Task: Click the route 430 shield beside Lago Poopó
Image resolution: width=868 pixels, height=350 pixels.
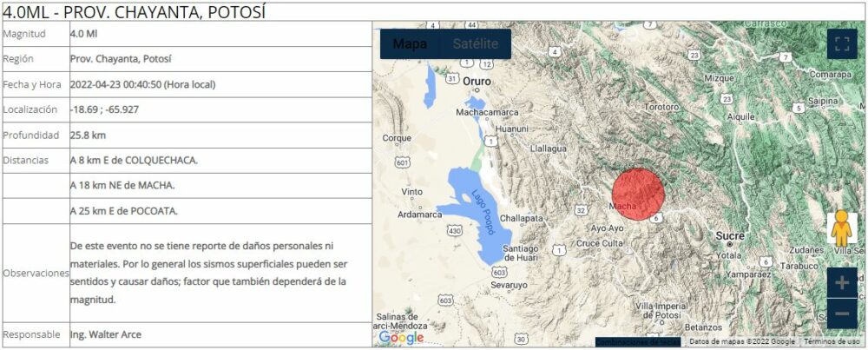Action: pos(454,231)
